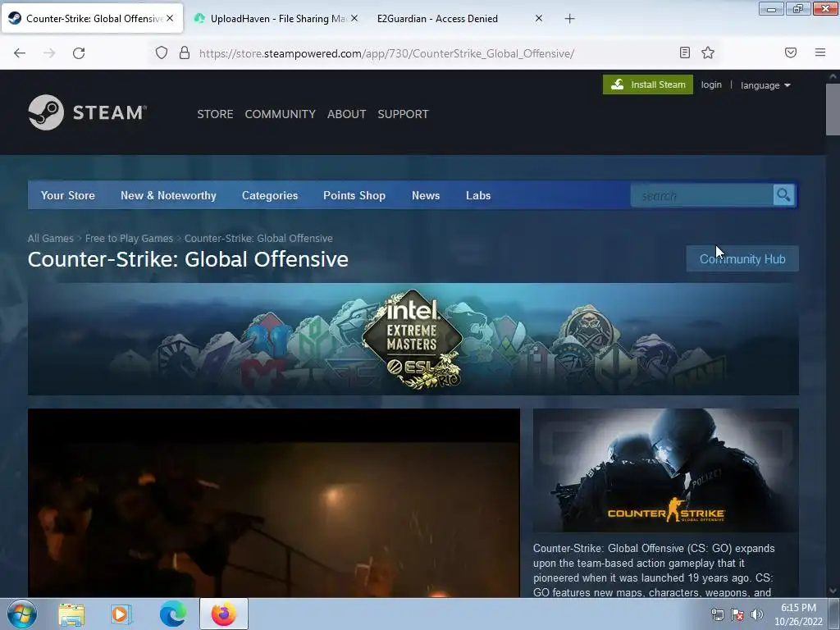This screenshot has height=630, width=840.
Task: Click the Install Steam button
Action: pos(648,84)
